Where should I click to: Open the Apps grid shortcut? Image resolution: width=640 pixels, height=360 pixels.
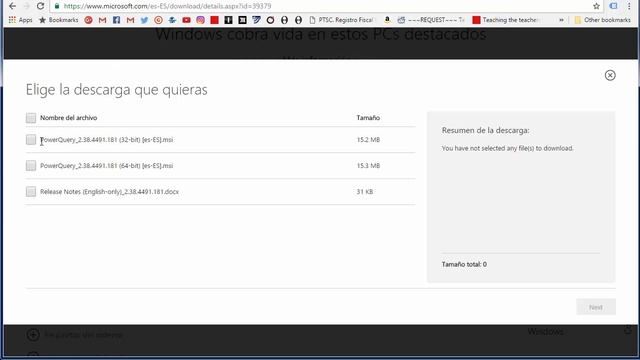click(20, 20)
